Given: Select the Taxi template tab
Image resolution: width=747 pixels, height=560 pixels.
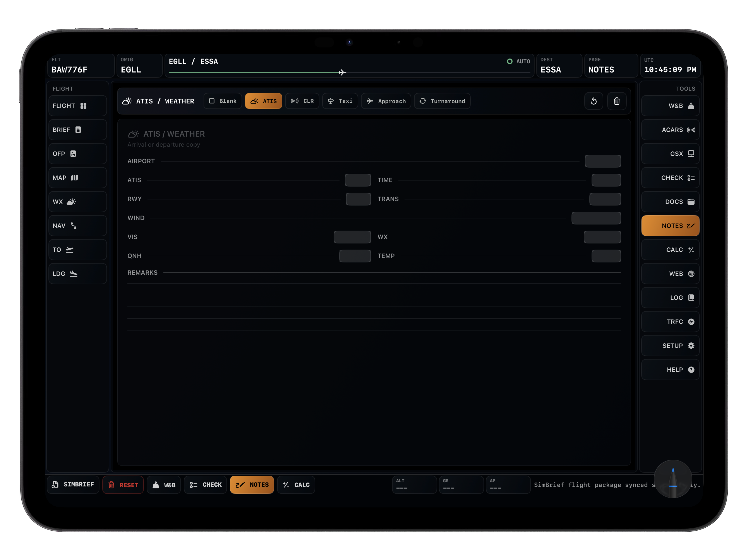Looking at the screenshot, I should pyautogui.click(x=340, y=101).
